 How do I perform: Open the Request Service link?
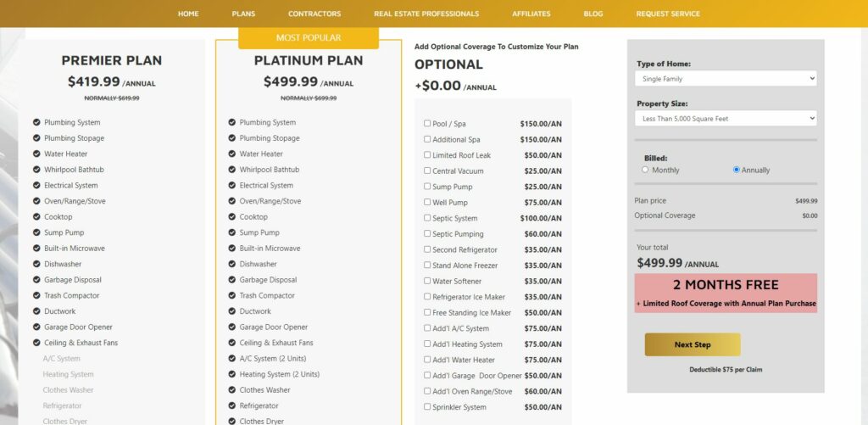coord(668,14)
